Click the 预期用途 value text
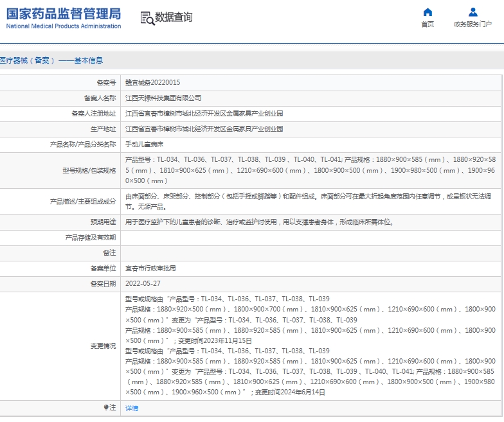The width and height of the screenshot is (504, 422). 260,222
